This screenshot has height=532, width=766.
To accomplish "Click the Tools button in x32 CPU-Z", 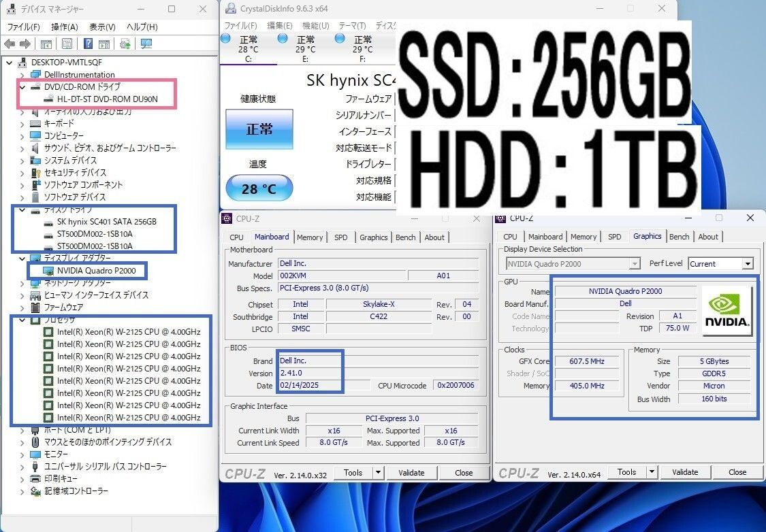I will [353, 472].
